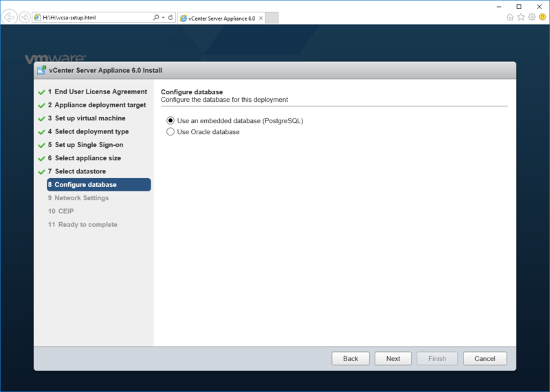This screenshot has width=550, height=392.
Task: Go to step 1 End User License Agreement
Action: [x=98, y=91]
